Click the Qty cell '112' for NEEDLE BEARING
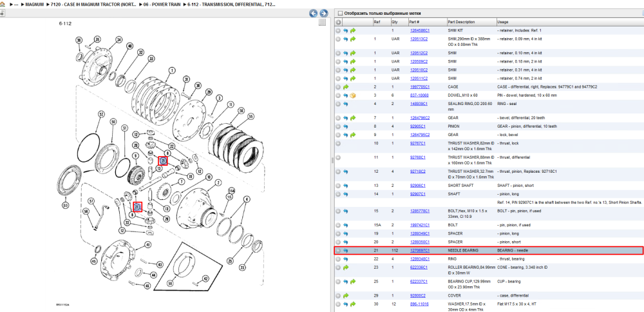 pyautogui.click(x=394, y=250)
